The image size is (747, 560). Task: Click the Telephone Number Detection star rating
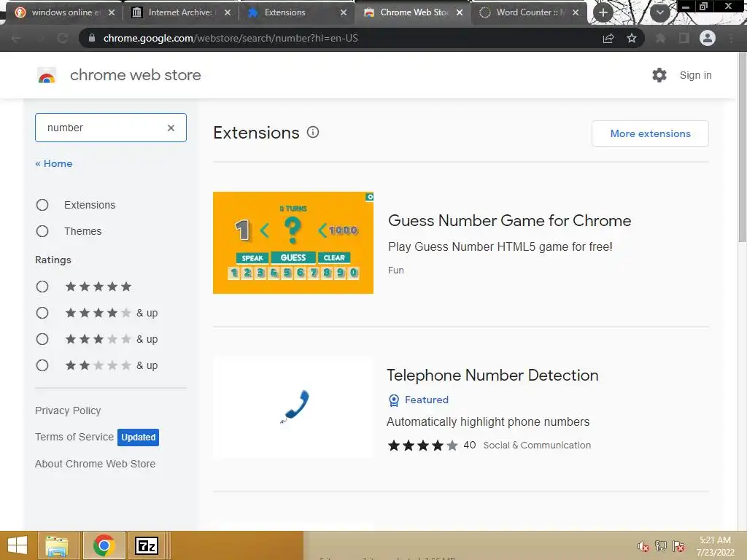tap(422, 446)
